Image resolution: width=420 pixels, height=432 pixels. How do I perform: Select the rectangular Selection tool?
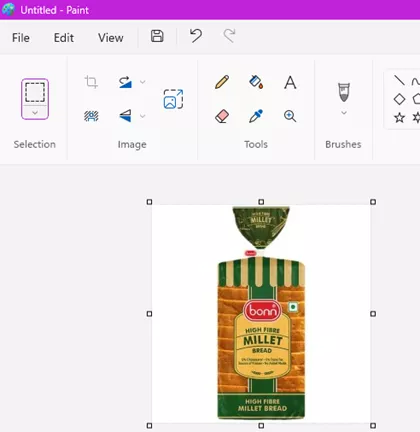tap(35, 92)
